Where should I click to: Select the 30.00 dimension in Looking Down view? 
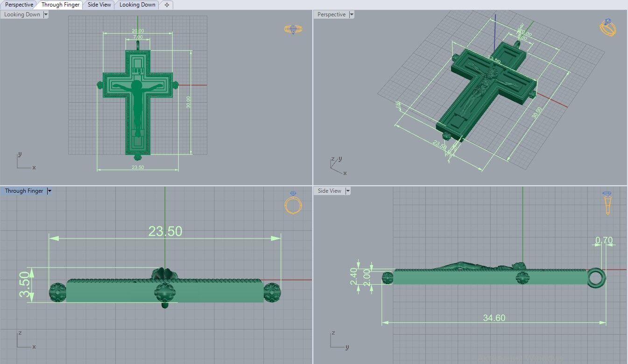click(188, 103)
